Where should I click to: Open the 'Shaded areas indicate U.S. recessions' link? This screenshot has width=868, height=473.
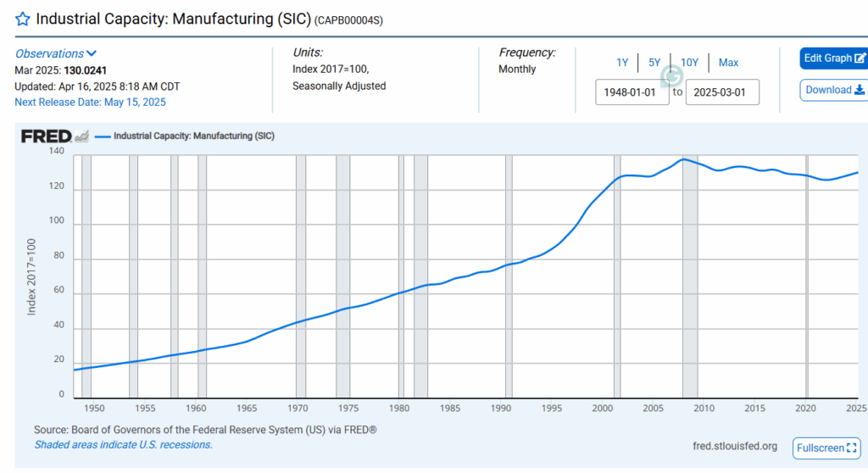(x=123, y=445)
